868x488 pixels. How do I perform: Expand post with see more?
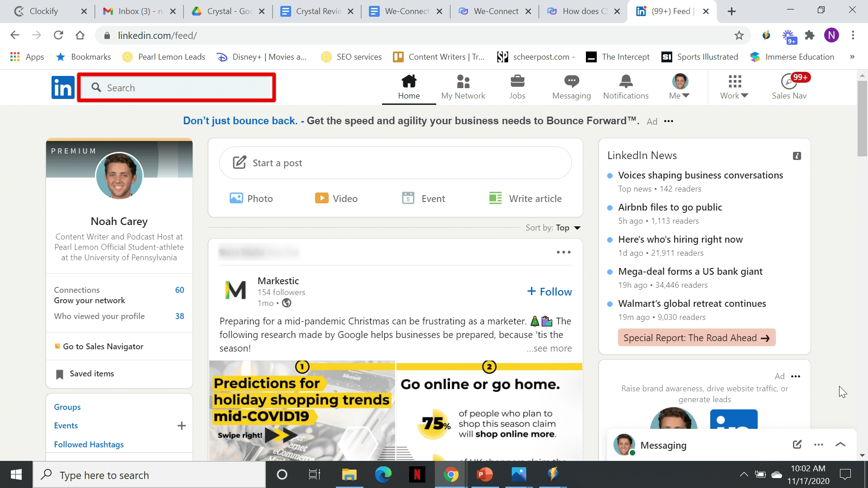coord(549,348)
